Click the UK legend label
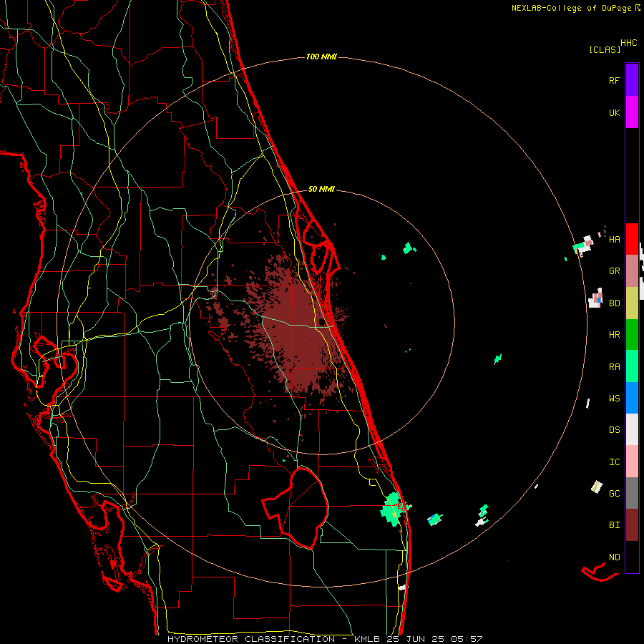 [x=614, y=112]
